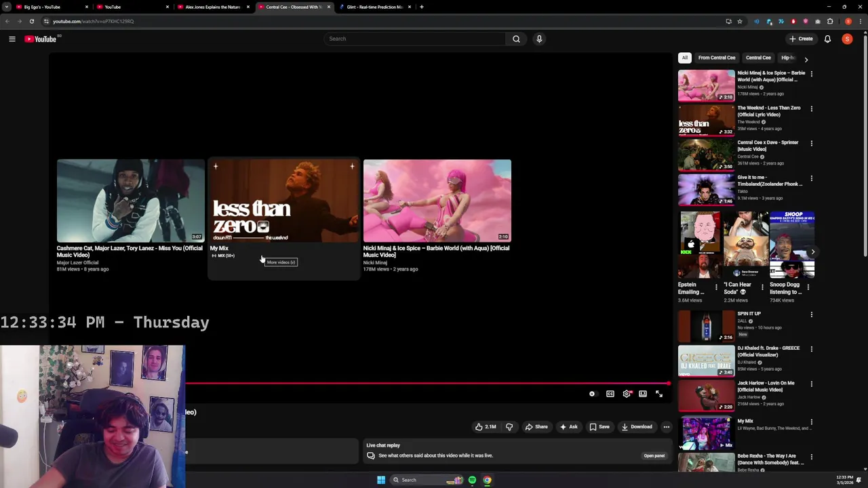Click the blue sound-wave extension icon
The width and height of the screenshot is (868, 488).
coord(757,21)
